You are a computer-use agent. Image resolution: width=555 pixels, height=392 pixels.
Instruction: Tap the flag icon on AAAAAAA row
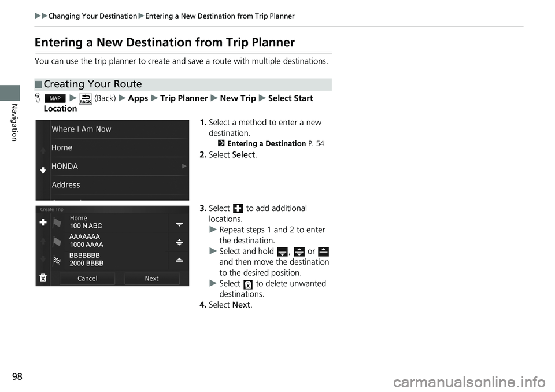(57, 242)
